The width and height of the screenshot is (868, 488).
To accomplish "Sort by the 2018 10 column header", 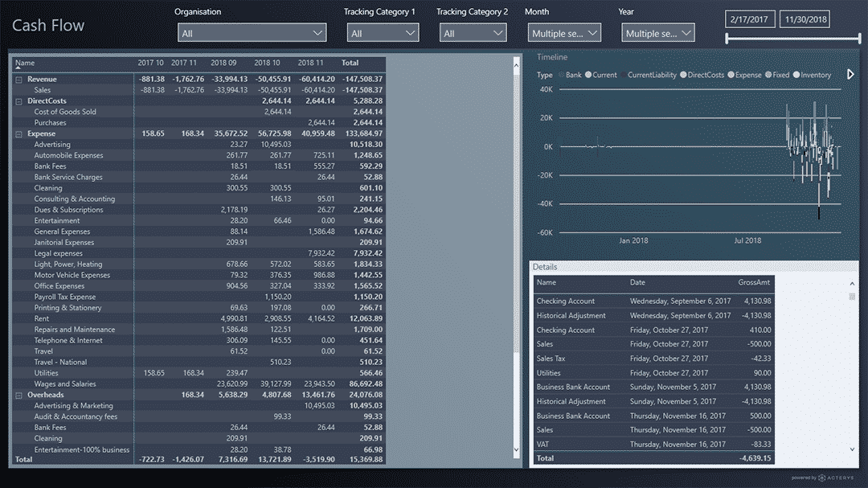I will [x=266, y=63].
